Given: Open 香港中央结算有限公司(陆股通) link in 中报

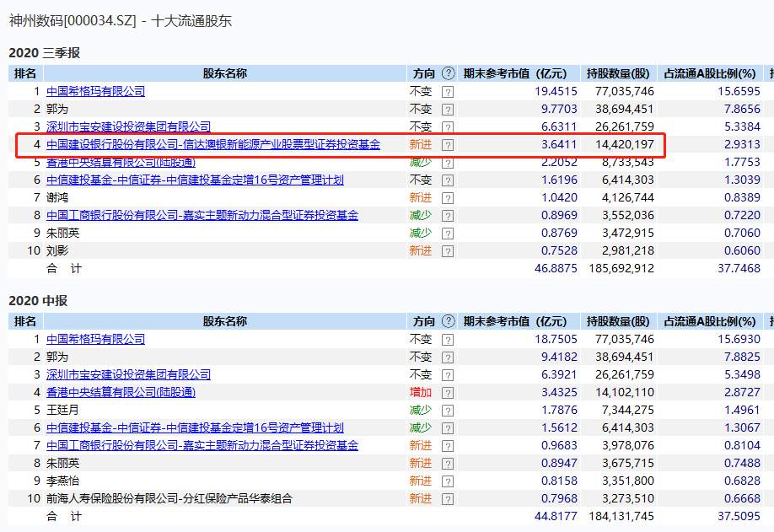Looking at the screenshot, I should pyautogui.click(x=121, y=392).
